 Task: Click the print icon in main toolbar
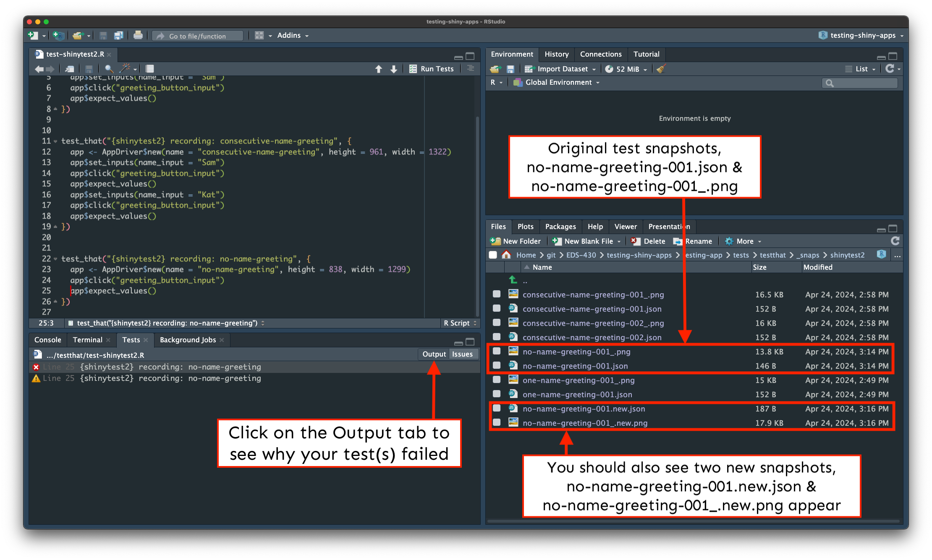[138, 36]
